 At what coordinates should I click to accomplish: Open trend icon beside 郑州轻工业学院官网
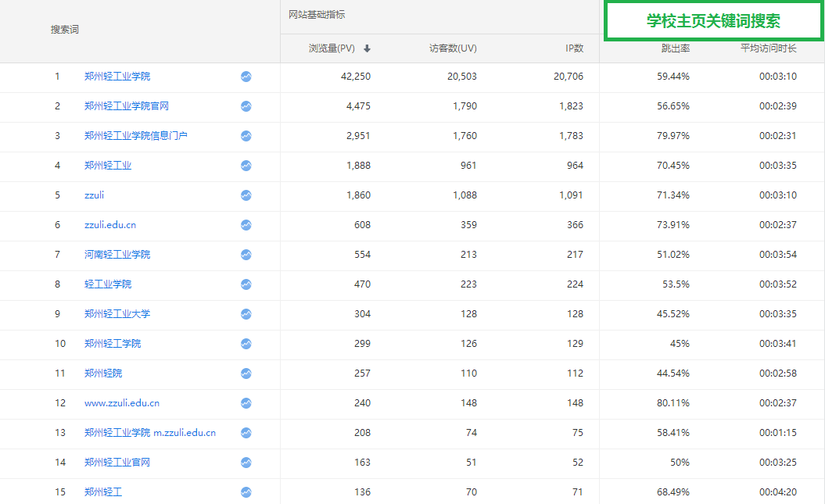[246, 106]
